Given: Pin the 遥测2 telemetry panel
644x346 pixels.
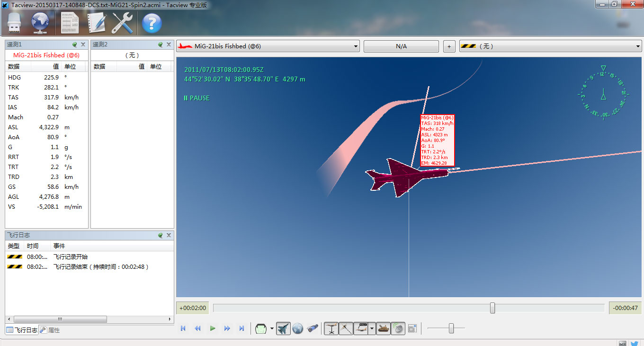Looking at the screenshot, I should click(160, 44).
